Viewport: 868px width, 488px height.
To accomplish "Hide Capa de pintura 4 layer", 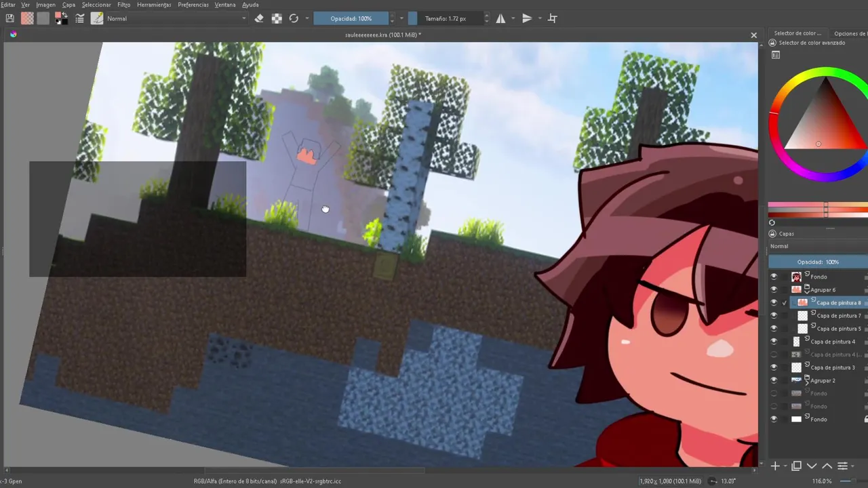I will click(774, 342).
